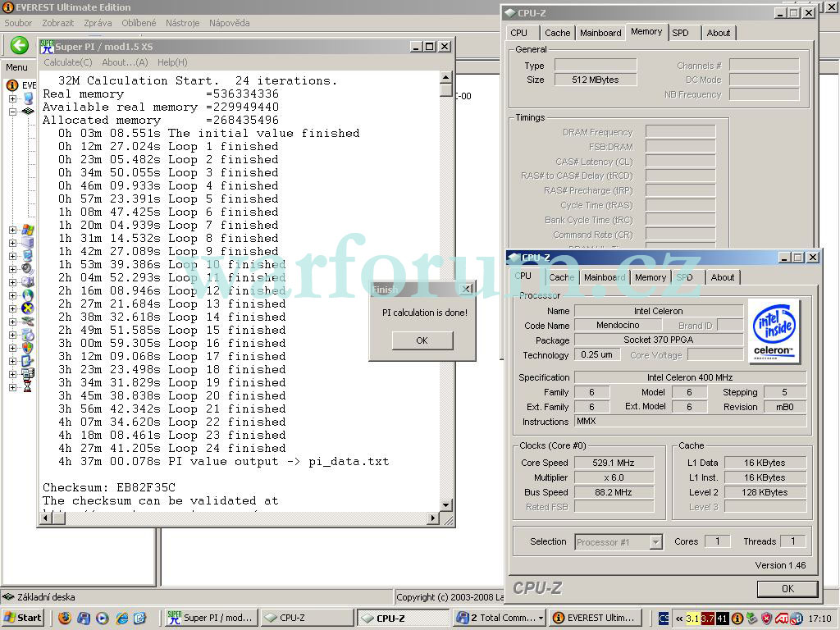Viewport: 840px width, 630px height.
Task: Open Calculate(C) menu in Super PI
Action: [68, 62]
